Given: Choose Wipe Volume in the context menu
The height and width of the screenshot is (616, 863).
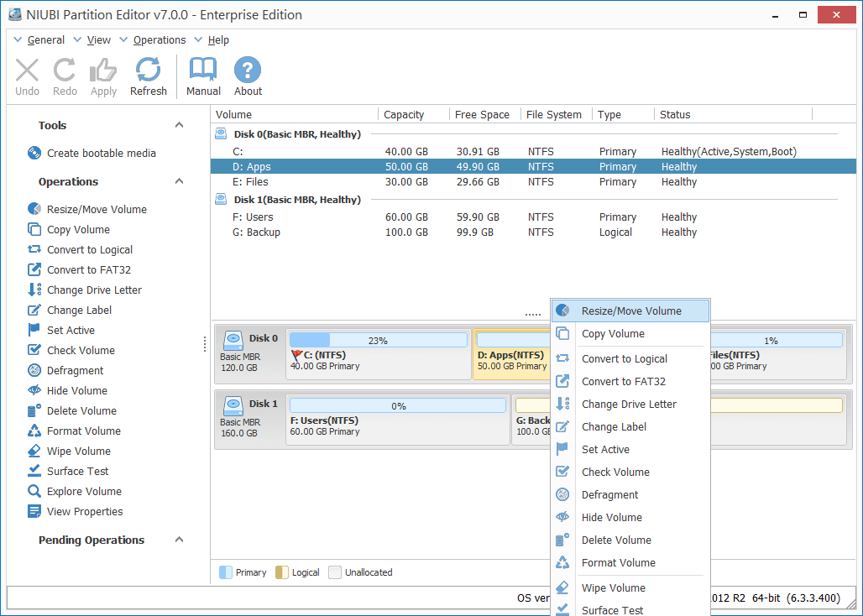Looking at the screenshot, I should pyautogui.click(x=630, y=587).
